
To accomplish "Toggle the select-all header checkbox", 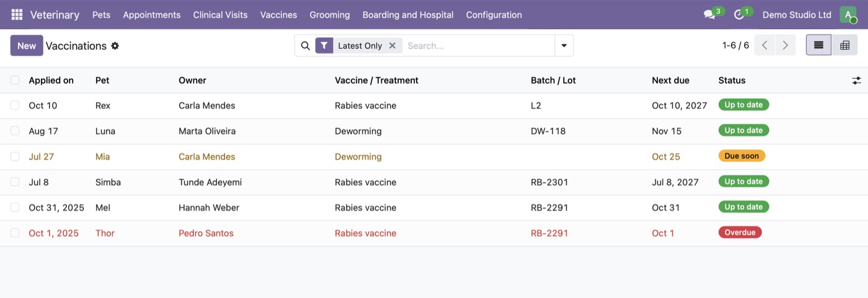I will pos(15,80).
